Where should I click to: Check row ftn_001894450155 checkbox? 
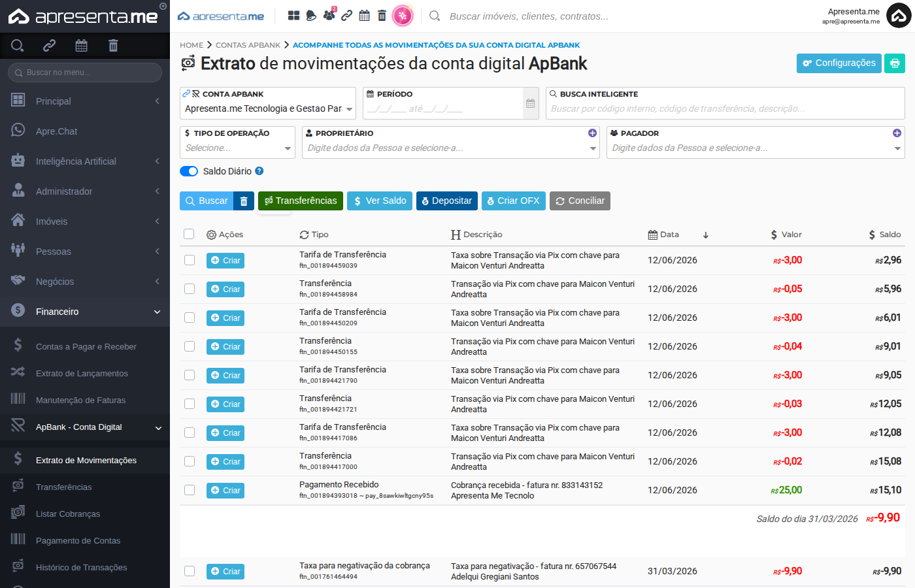190,346
